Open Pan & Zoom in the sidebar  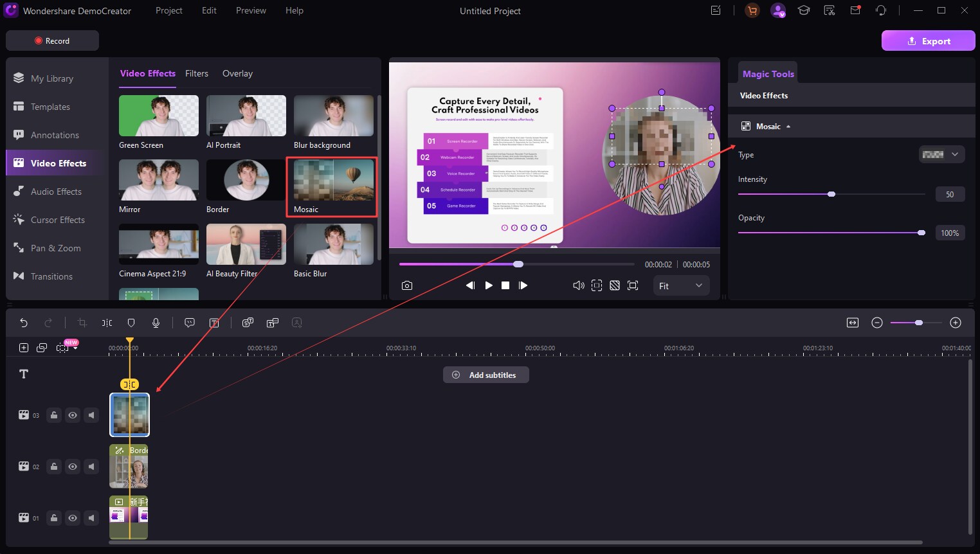pos(55,248)
